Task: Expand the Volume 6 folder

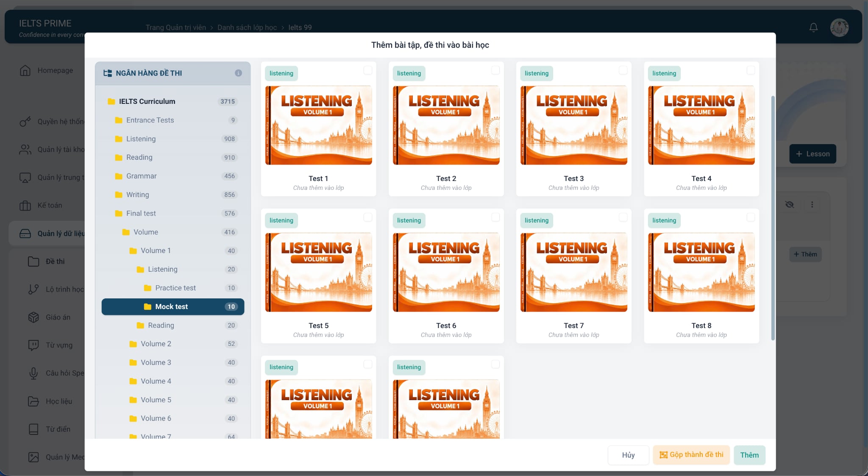Action: tap(173, 419)
